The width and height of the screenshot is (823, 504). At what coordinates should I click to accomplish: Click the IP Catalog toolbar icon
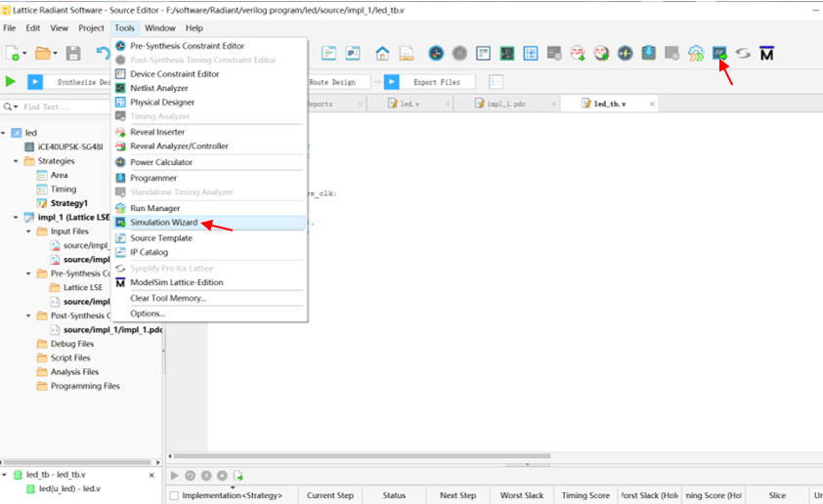[x=353, y=53]
